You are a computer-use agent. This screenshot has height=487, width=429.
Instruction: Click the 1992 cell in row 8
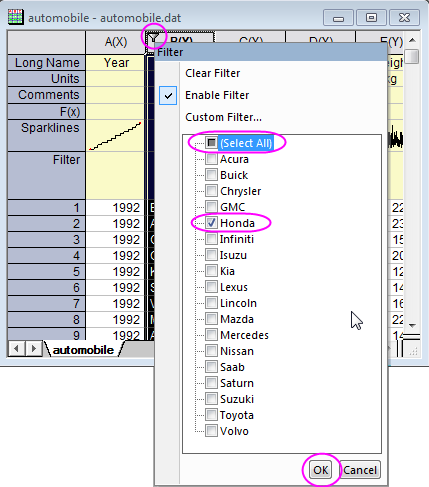point(115,320)
